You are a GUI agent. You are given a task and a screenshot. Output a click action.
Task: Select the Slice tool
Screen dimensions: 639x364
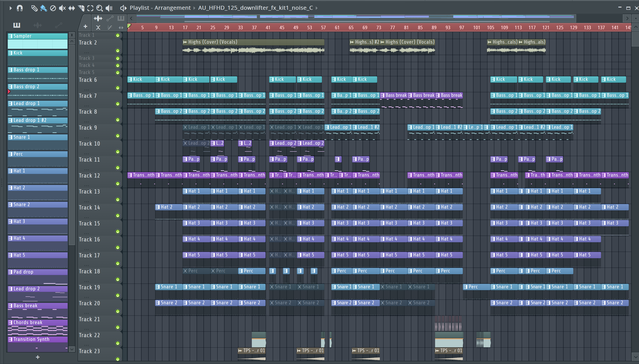coord(81,8)
